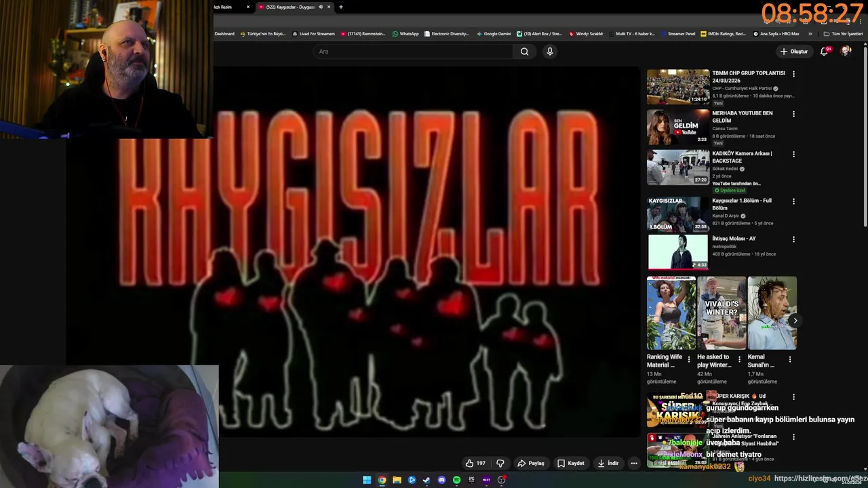Open the WhatsApp bookmark
Screen dimensions: 868x488
[x=406, y=33]
